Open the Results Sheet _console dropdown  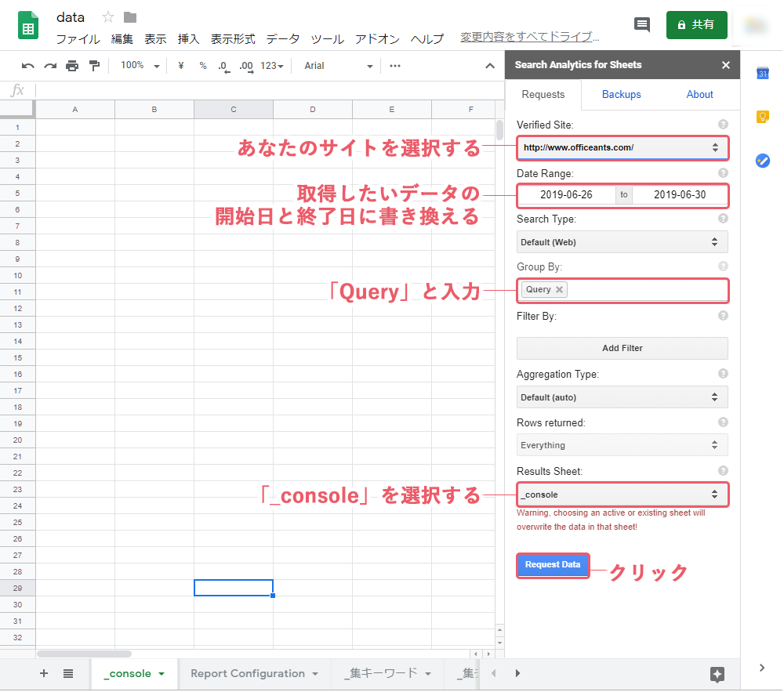pos(622,495)
